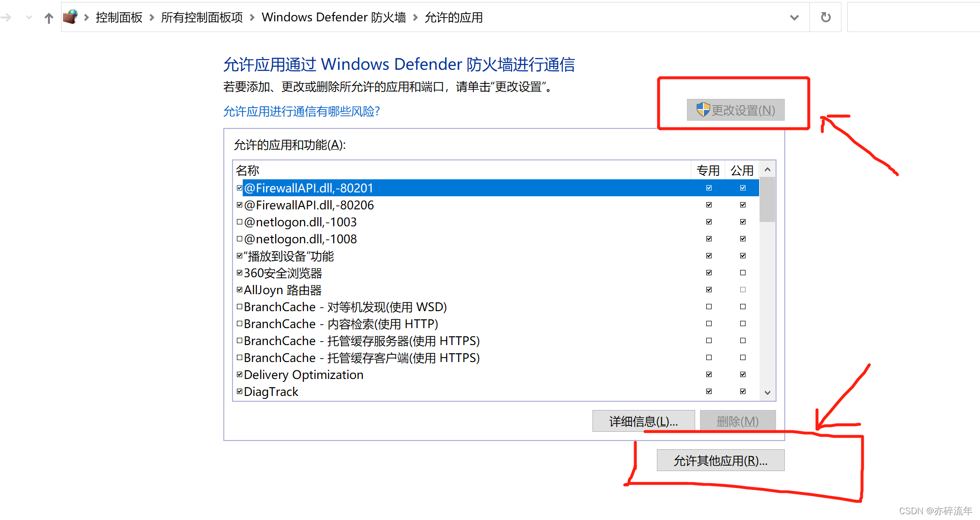This screenshot has width=980, height=520.
Task: Enable name checkbox for @netlogon.dll,-1008
Action: tap(239, 238)
